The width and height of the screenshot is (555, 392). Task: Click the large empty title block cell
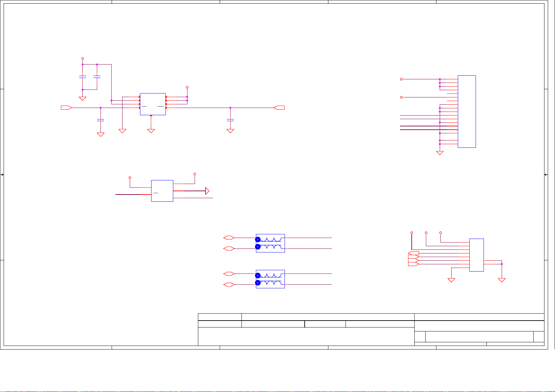306,336
